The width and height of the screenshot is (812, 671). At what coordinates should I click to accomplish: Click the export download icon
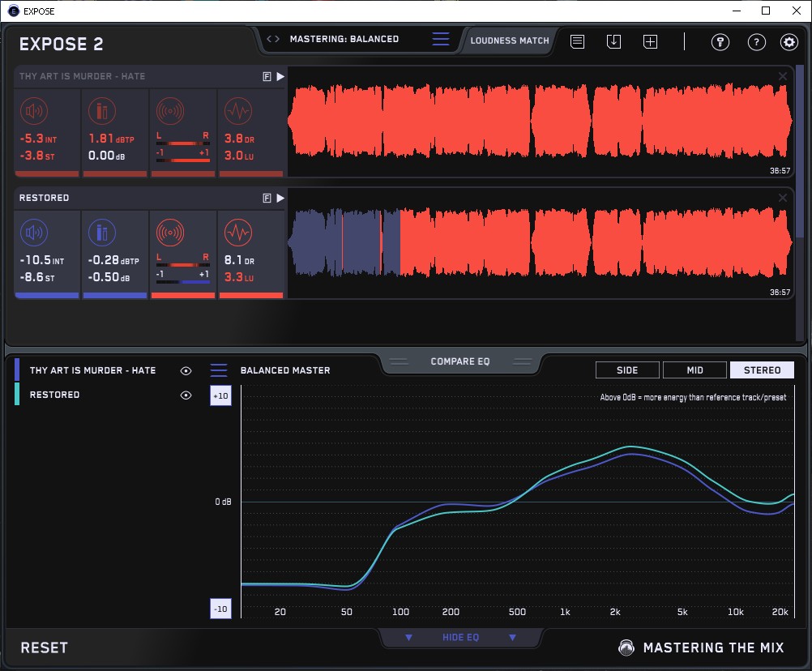pyautogui.click(x=614, y=42)
